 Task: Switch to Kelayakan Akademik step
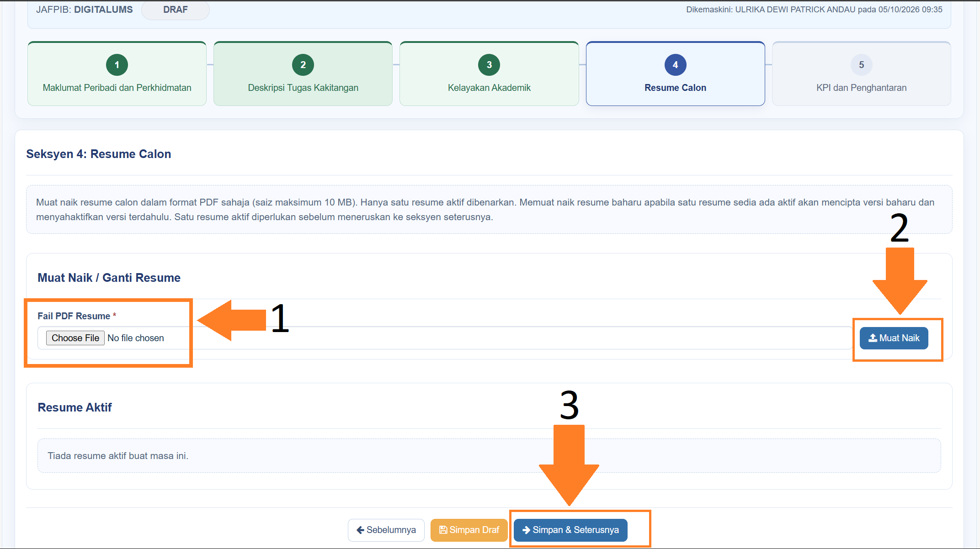pos(489,74)
